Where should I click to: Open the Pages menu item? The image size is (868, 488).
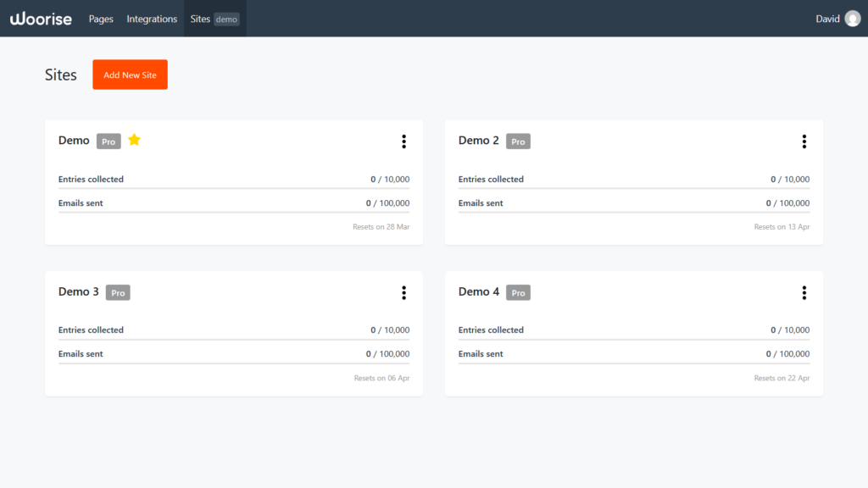pos(101,19)
